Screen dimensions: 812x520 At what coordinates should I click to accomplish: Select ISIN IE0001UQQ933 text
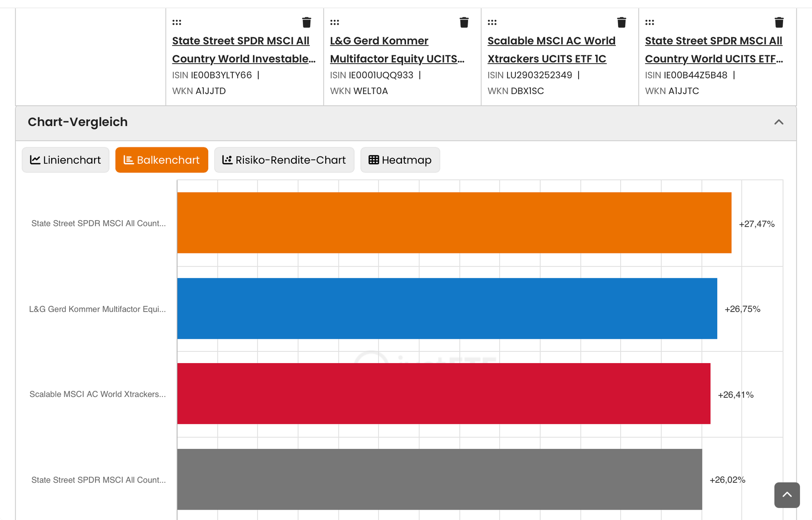(372, 75)
